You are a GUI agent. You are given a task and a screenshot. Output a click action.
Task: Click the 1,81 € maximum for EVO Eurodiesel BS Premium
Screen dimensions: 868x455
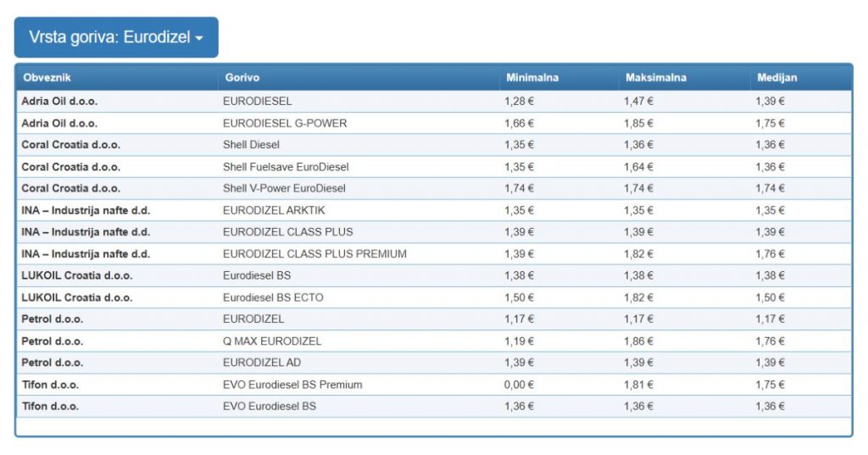(x=638, y=385)
